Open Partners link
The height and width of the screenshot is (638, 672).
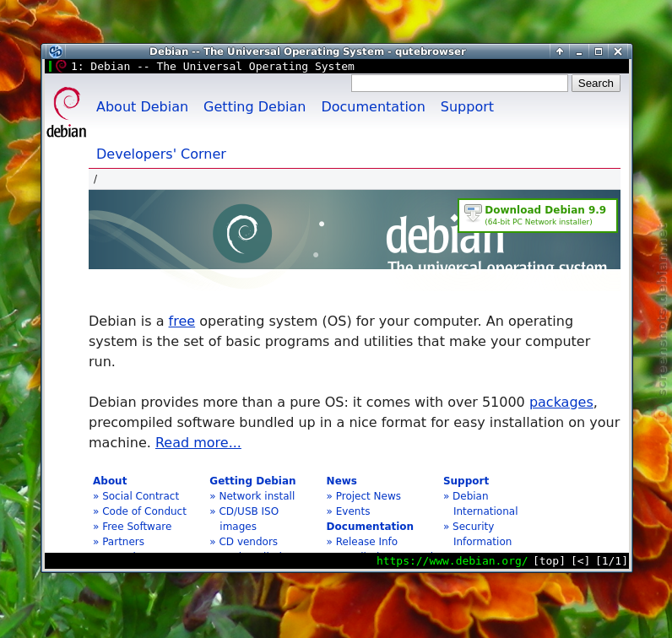[123, 542]
